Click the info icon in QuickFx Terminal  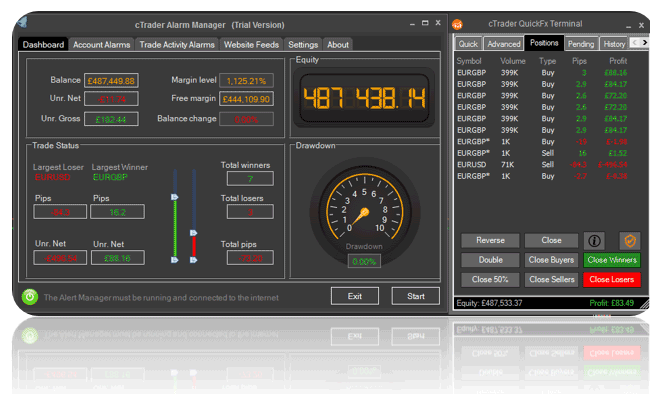pyautogui.click(x=594, y=241)
